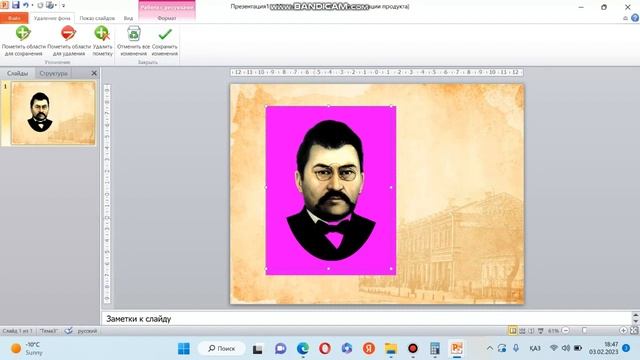Switch to Background Removal ribbon tab
The width and height of the screenshot is (640, 360).
coord(52,18)
